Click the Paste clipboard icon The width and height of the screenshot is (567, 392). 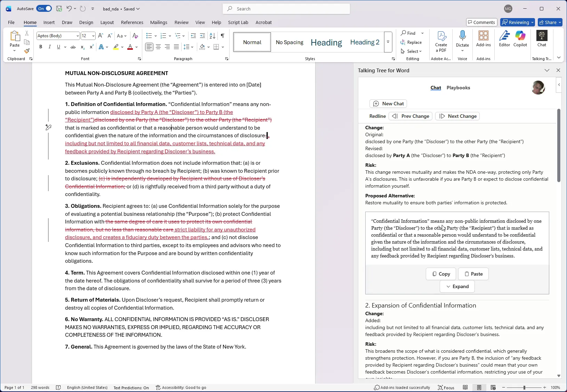(x=15, y=36)
